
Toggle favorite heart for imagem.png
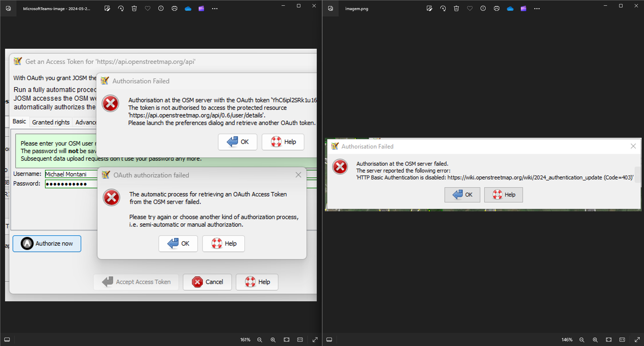click(x=470, y=9)
